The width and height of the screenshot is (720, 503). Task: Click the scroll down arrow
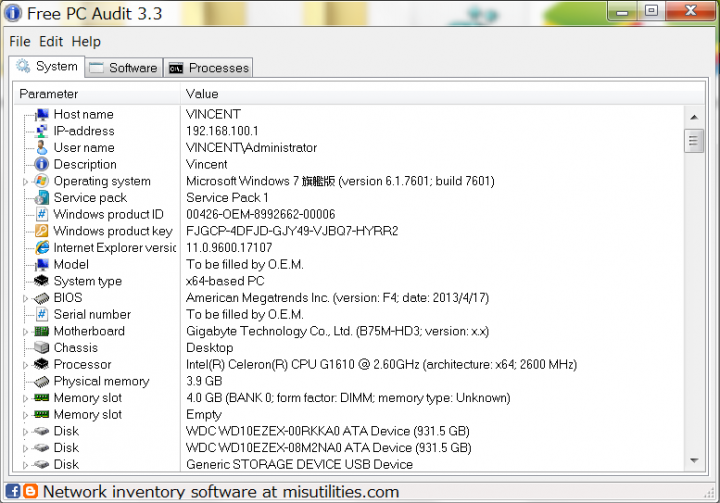(x=694, y=460)
